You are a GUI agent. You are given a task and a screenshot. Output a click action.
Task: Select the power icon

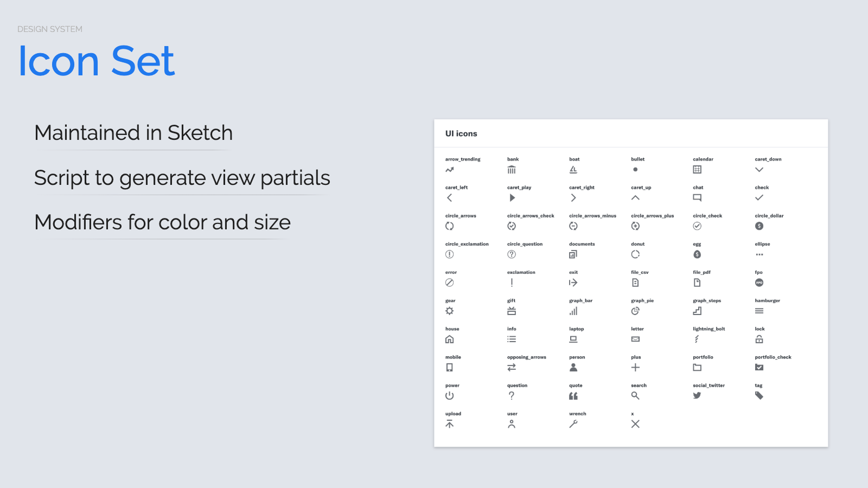click(450, 396)
